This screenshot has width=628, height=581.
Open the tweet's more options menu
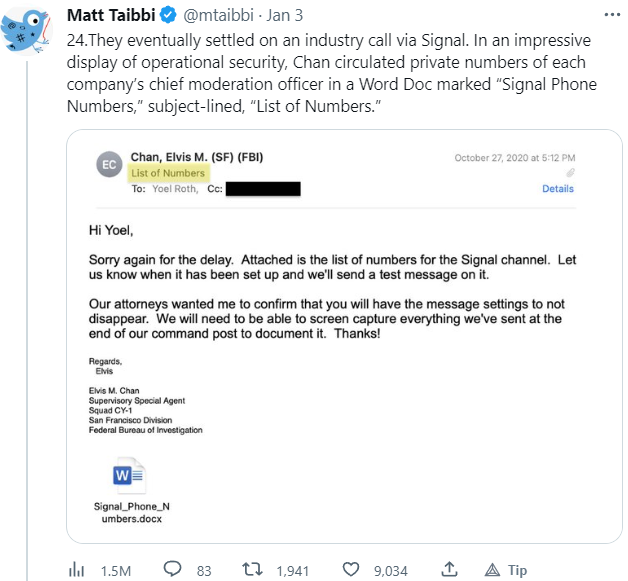609,17
